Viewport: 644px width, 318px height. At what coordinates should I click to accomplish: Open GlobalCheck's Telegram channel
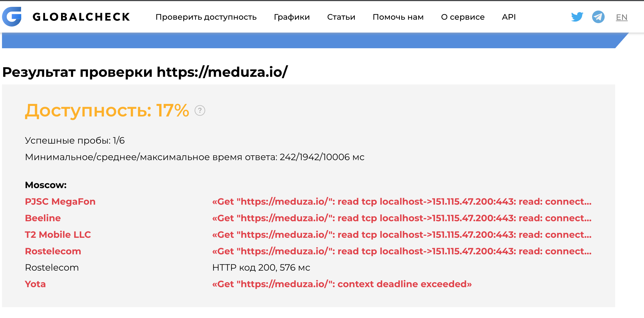tap(598, 17)
